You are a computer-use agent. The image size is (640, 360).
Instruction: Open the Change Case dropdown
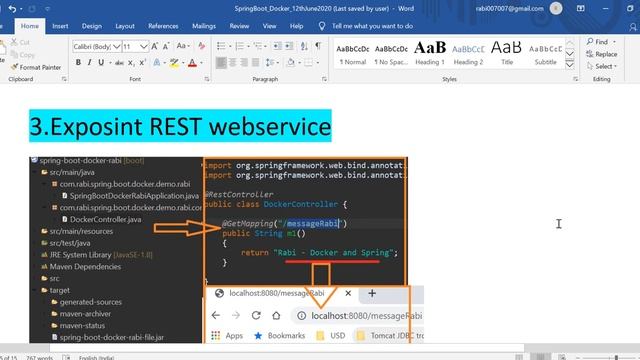point(183,46)
